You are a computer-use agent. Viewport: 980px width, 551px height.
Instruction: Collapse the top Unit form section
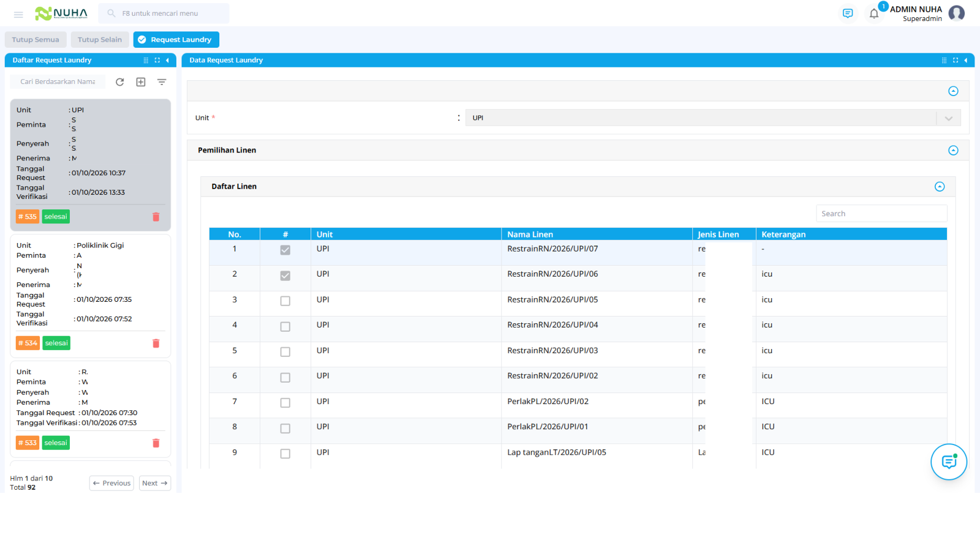click(x=953, y=91)
